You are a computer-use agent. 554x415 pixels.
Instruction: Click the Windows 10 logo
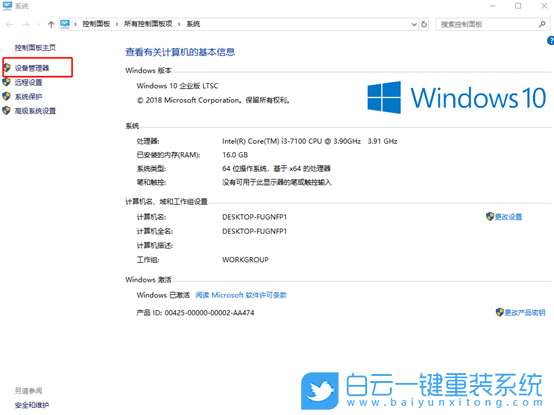click(456, 97)
